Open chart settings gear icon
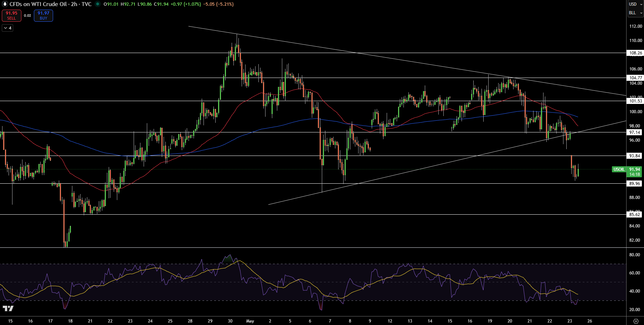644x325 pixels. tap(636, 321)
